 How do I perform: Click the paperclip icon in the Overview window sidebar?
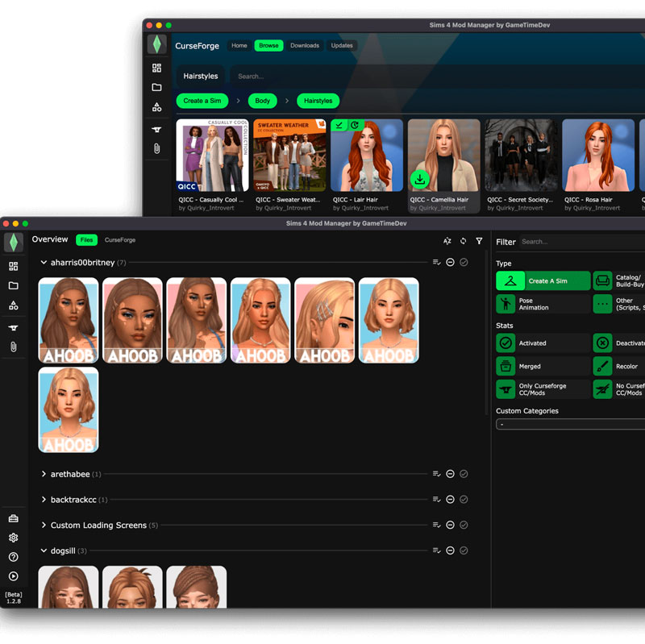[13, 347]
